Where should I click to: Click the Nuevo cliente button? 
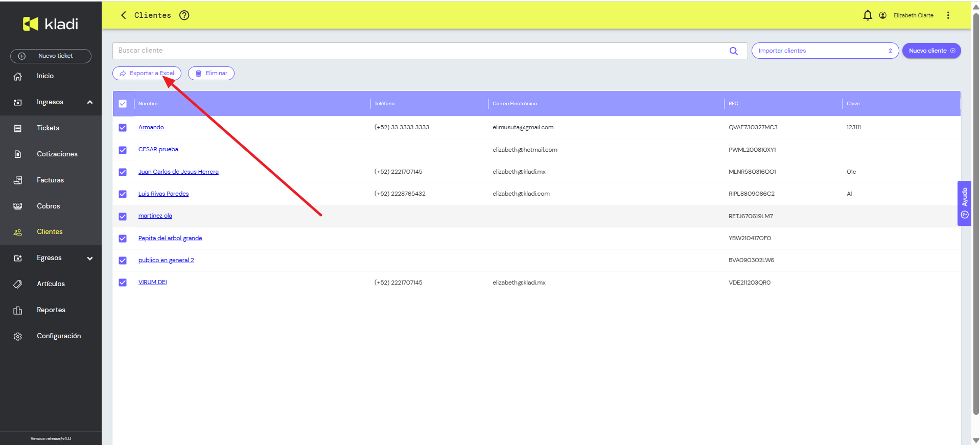[x=931, y=51]
